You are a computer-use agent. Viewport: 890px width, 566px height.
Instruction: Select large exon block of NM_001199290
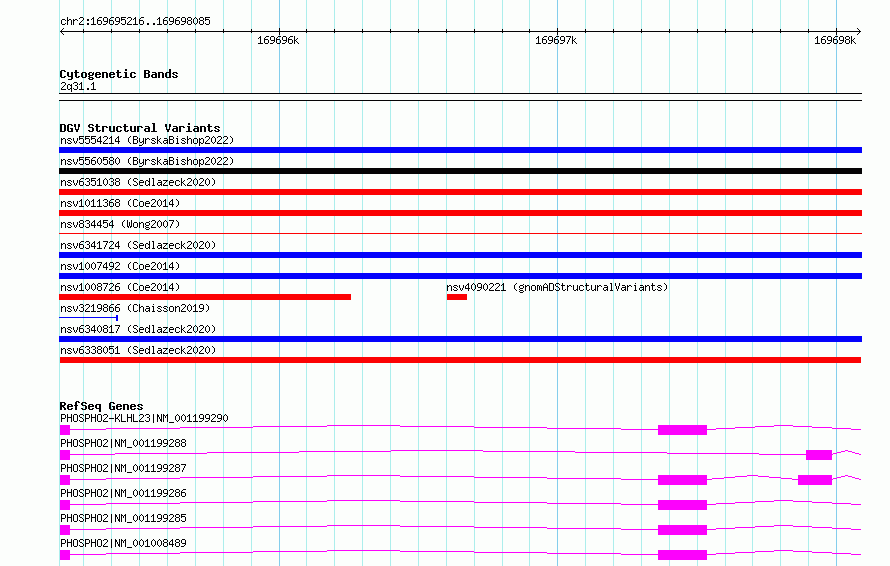pyautogui.click(x=682, y=430)
